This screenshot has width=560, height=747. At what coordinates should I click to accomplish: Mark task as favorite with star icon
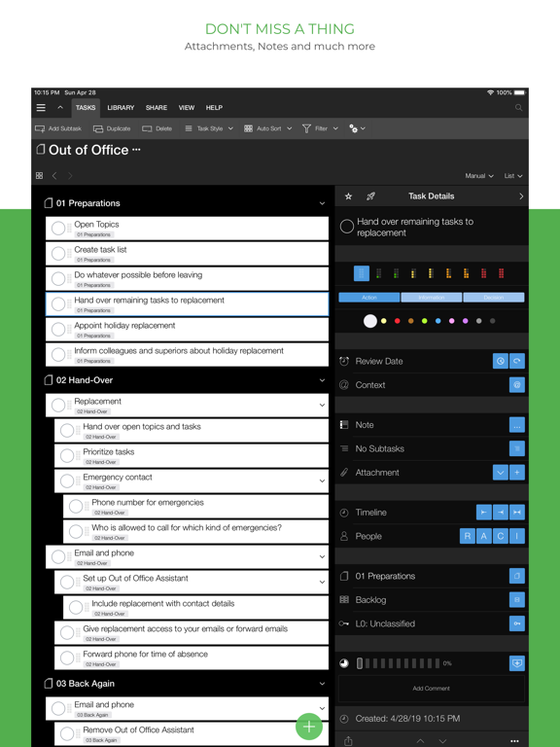click(349, 196)
